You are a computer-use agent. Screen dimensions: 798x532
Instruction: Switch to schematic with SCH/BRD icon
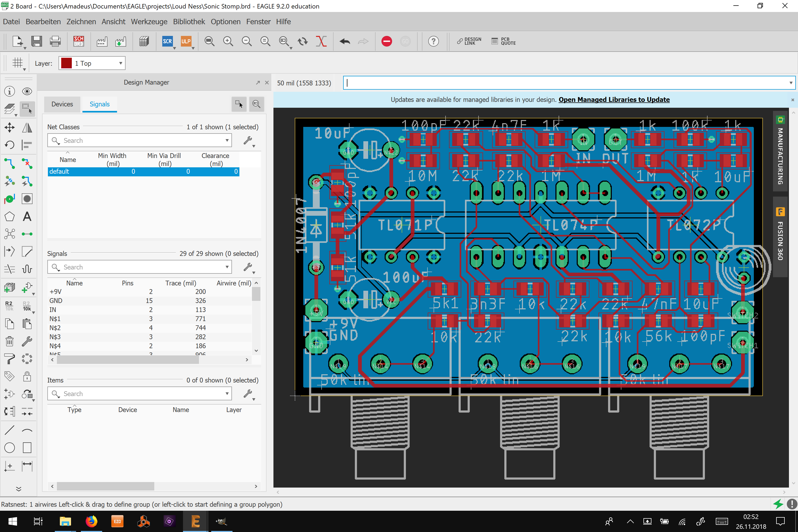[78, 41]
